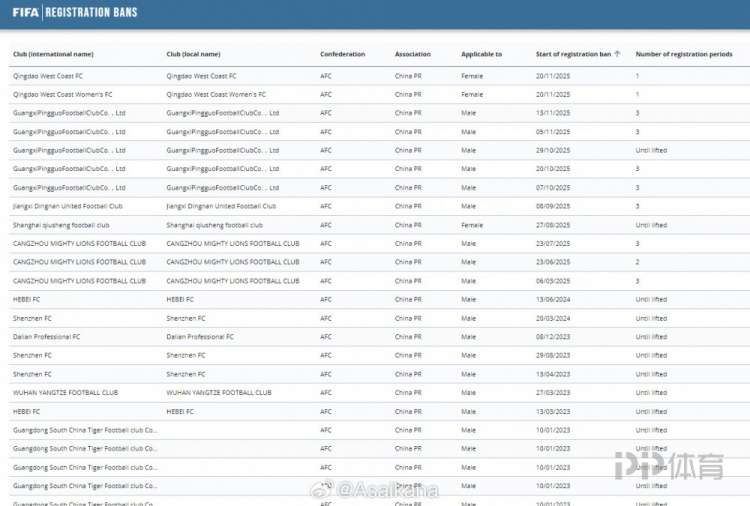Sort by Club (international name) column header
Image resolution: width=750 pixels, height=506 pixels.
click(53, 54)
